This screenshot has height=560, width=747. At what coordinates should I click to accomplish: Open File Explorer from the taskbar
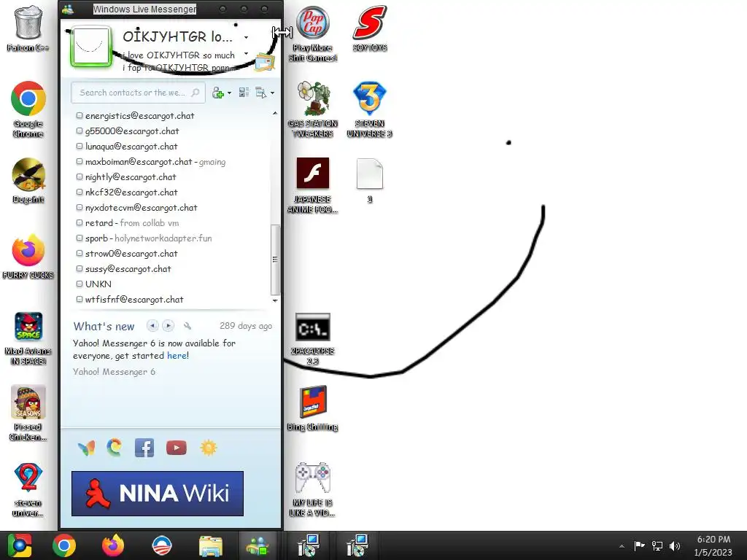(211, 545)
